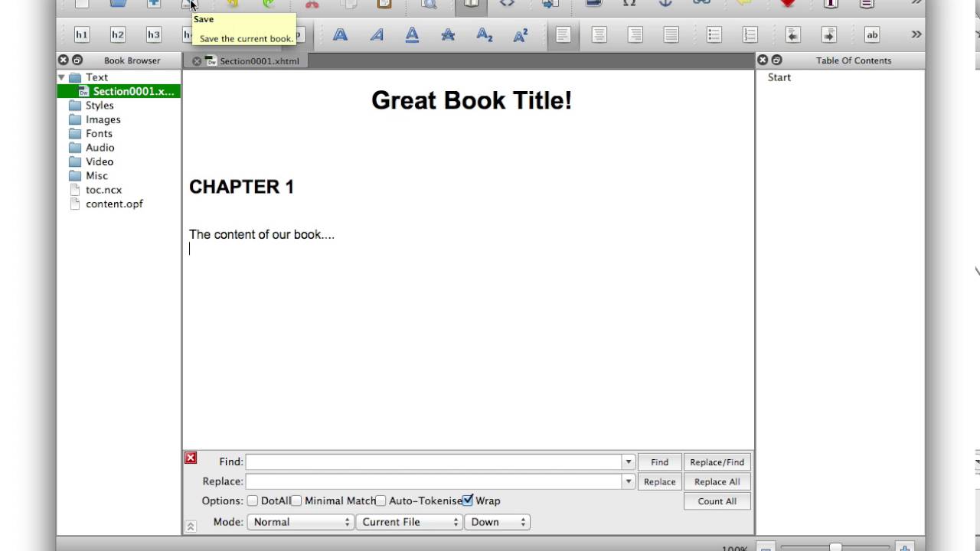980x551 pixels.
Task: Select the Video folder
Action: [100, 161]
